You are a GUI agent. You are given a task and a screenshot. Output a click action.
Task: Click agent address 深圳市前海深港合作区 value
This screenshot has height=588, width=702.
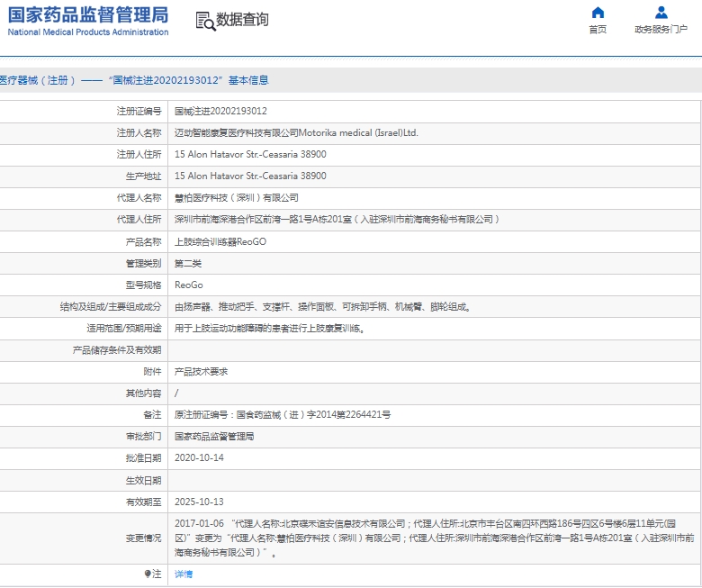337,220
